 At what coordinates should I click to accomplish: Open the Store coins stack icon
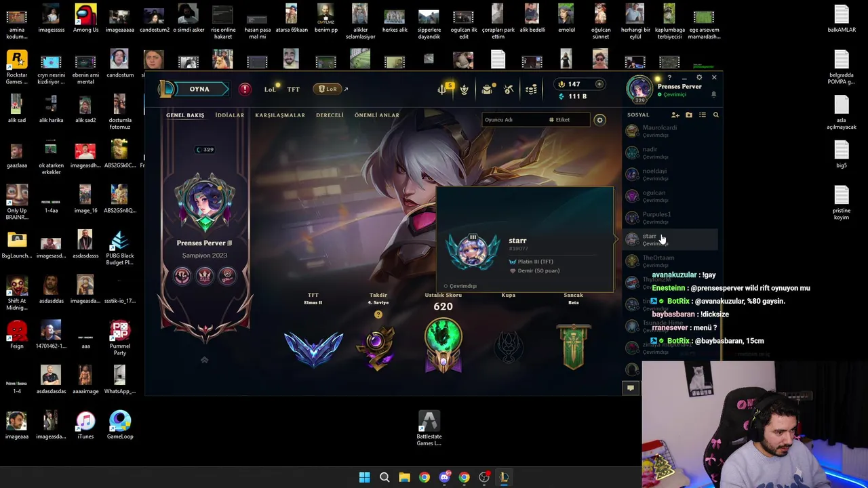[531, 89]
